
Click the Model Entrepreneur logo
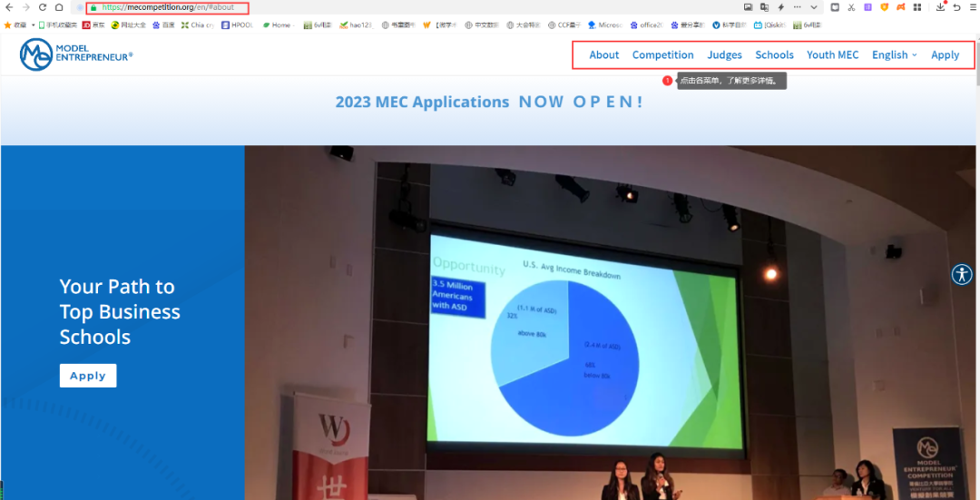click(x=75, y=54)
